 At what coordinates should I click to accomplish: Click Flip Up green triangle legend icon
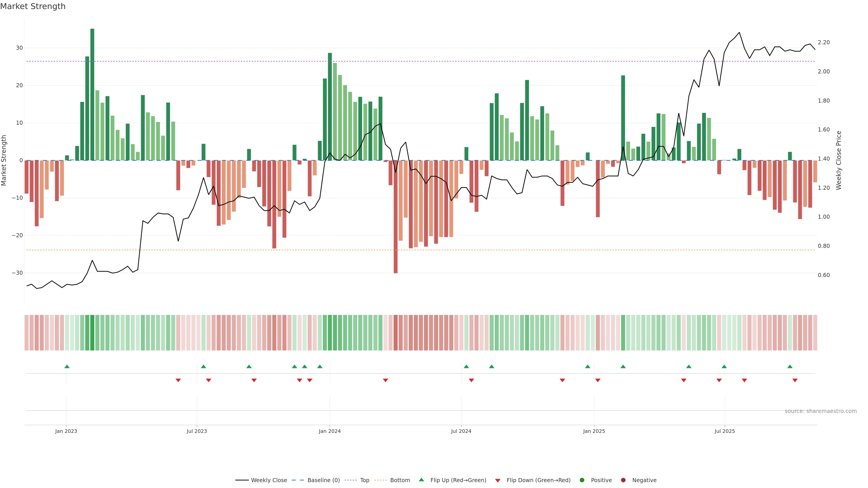(x=421, y=480)
